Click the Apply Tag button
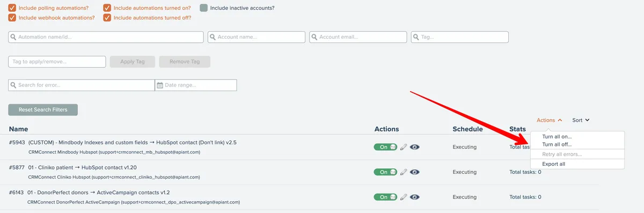The image size is (644, 213). pos(133,62)
